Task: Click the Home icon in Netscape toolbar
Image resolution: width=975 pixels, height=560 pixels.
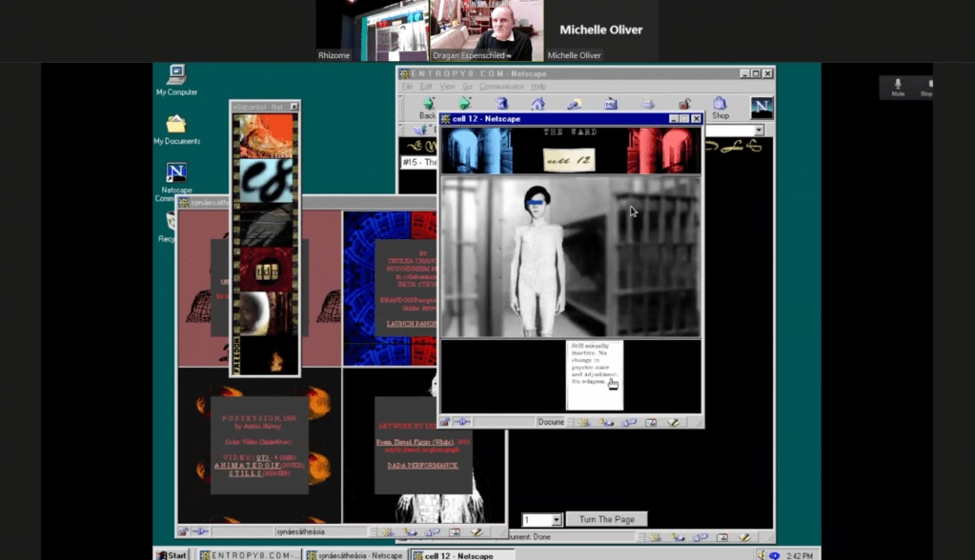Action: (538, 104)
